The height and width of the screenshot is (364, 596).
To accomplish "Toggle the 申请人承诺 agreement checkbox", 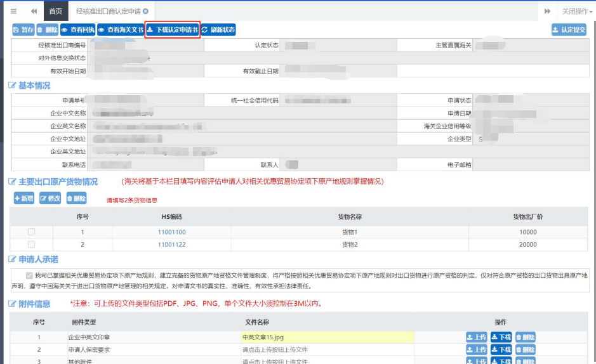I will pyautogui.click(x=29, y=276).
